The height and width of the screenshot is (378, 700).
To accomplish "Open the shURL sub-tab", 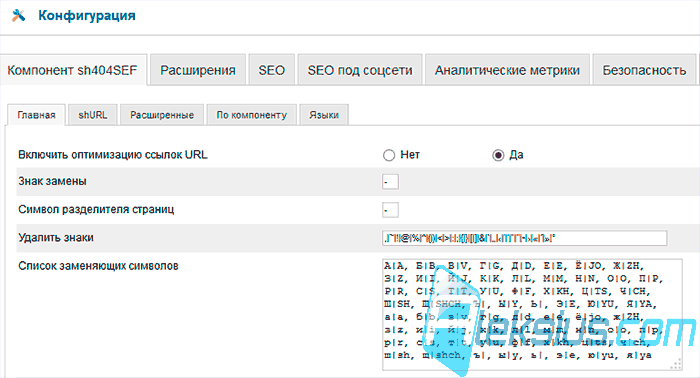I will point(93,115).
